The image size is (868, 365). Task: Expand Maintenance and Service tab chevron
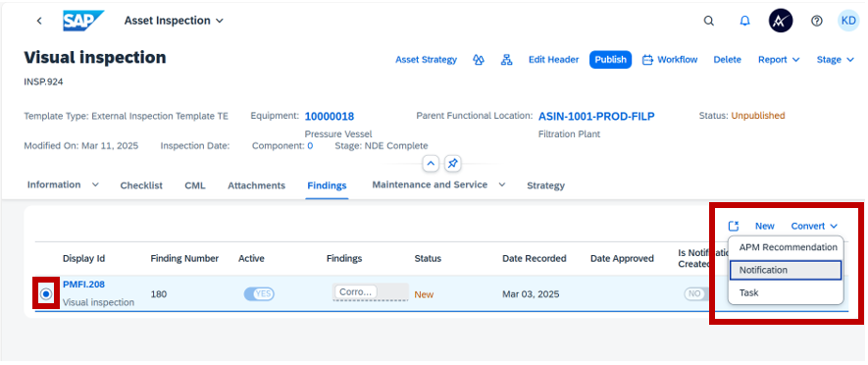[502, 184]
